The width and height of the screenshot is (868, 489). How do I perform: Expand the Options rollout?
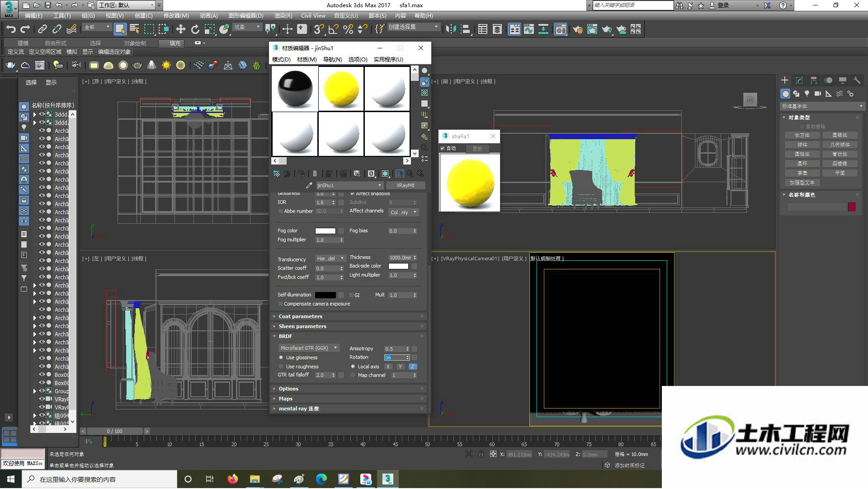pos(348,389)
